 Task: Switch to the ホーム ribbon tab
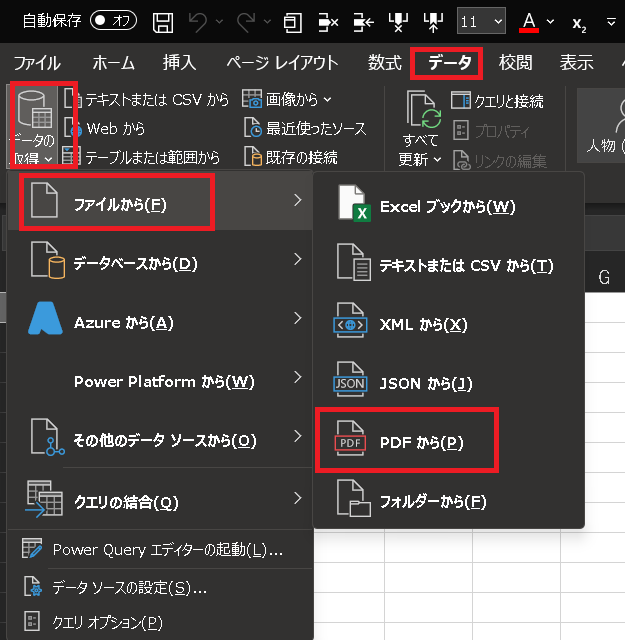click(x=113, y=63)
